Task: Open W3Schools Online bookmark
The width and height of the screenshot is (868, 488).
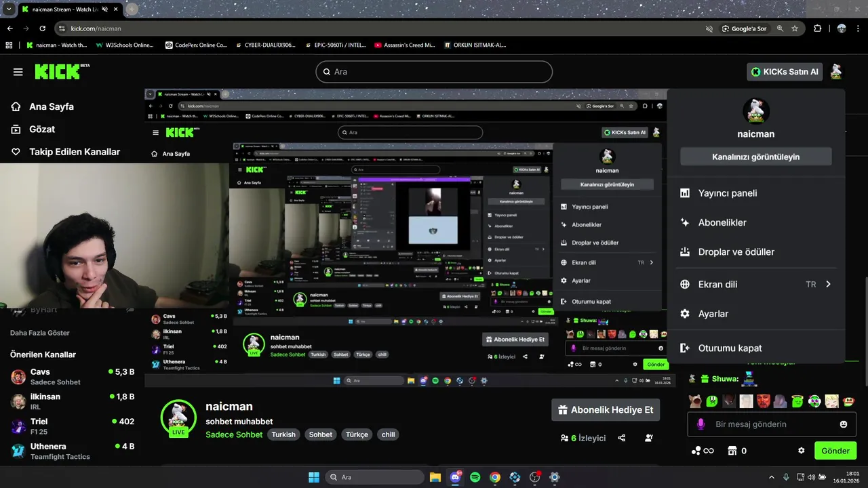Action: (x=124, y=45)
